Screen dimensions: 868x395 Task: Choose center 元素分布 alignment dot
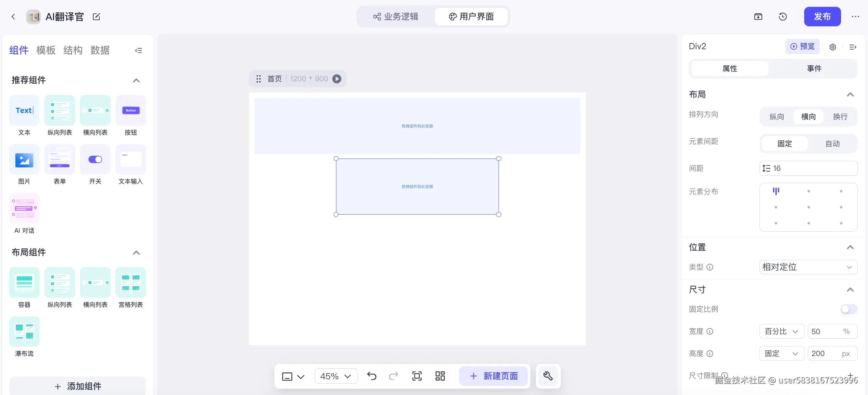coord(809,207)
